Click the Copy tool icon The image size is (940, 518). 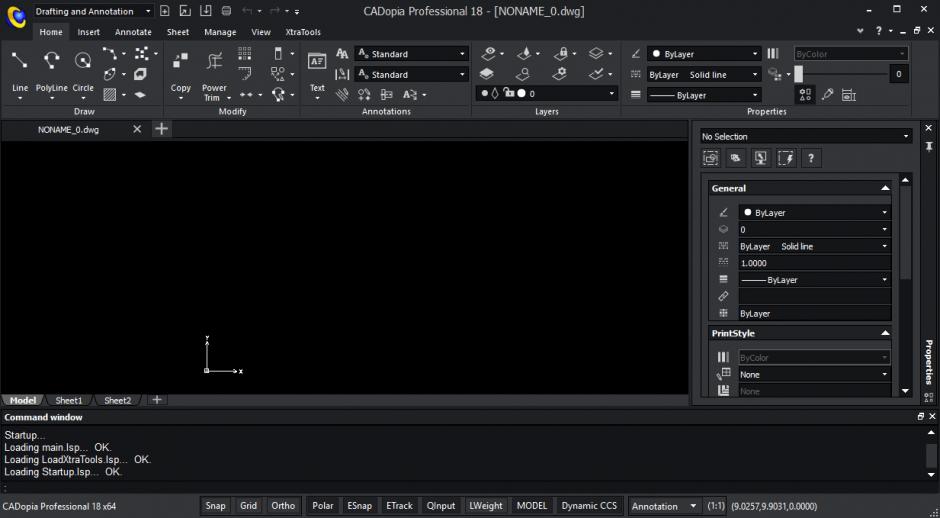click(x=180, y=60)
